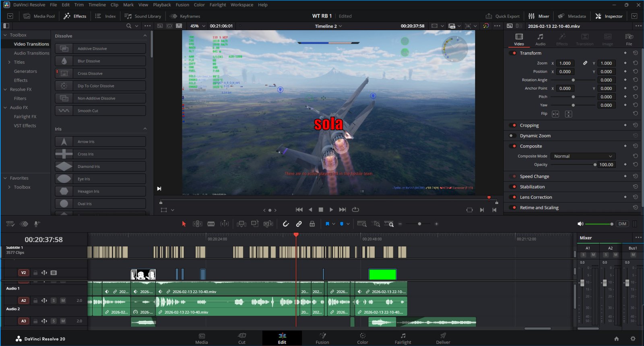
Task: Toggle Dynamic Zoom enable switch
Action: click(x=512, y=136)
